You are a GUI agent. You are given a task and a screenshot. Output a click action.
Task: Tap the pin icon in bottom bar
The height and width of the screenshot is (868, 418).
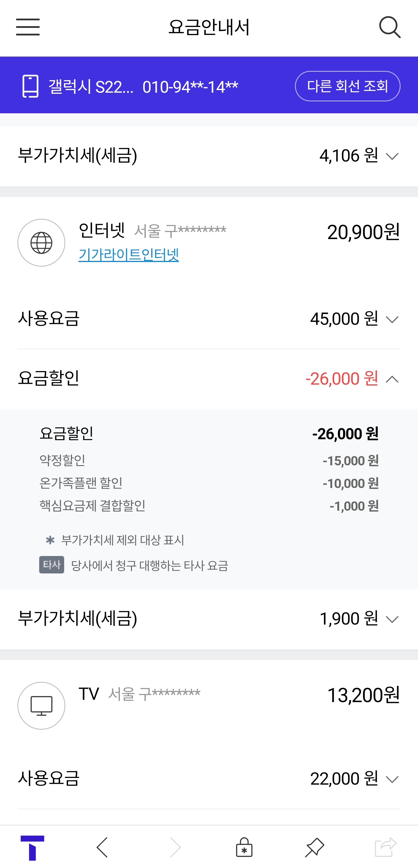[x=314, y=847]
